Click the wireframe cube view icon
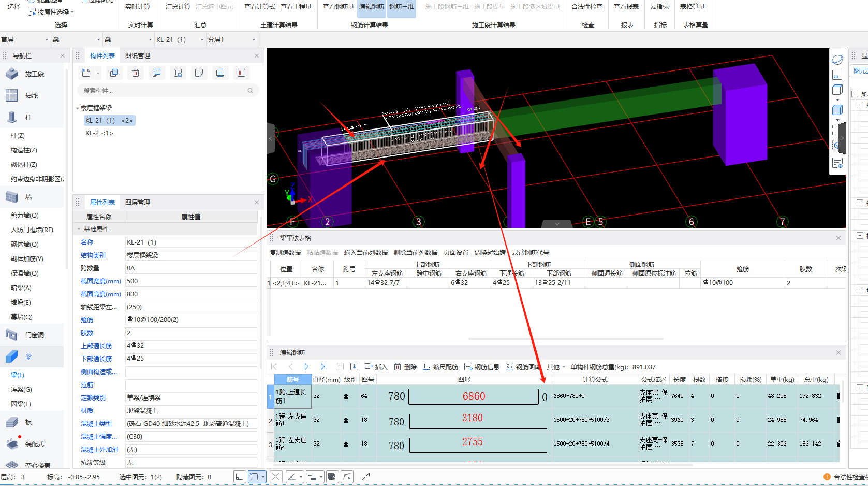This screenshot has height=486, width=868. [x=837, y=90]
